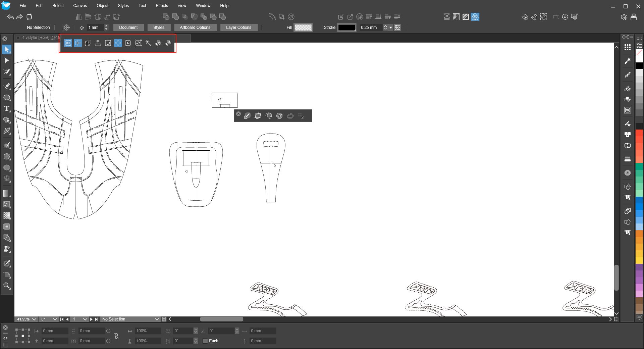Toggle the proportion lock chain icon
Viewport: 644px width, 349px height.
[116, 336]
